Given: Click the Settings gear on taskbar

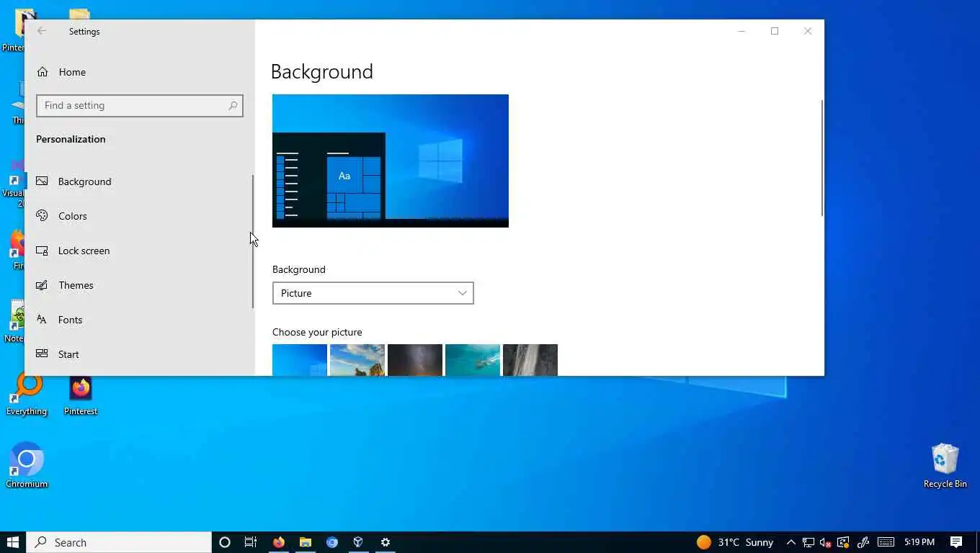Looking at the screenshot, I should click(386, 542).
